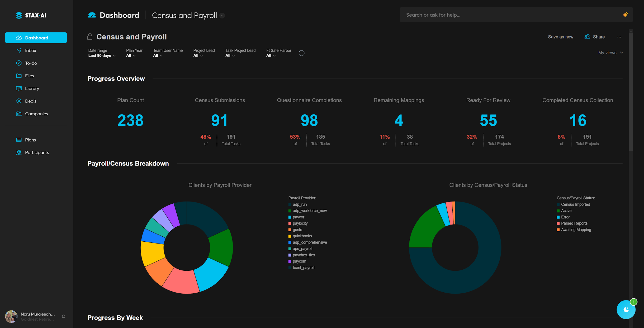Open the chat assistant bubble
Screen dimensions: 644x328
[626, 310]
